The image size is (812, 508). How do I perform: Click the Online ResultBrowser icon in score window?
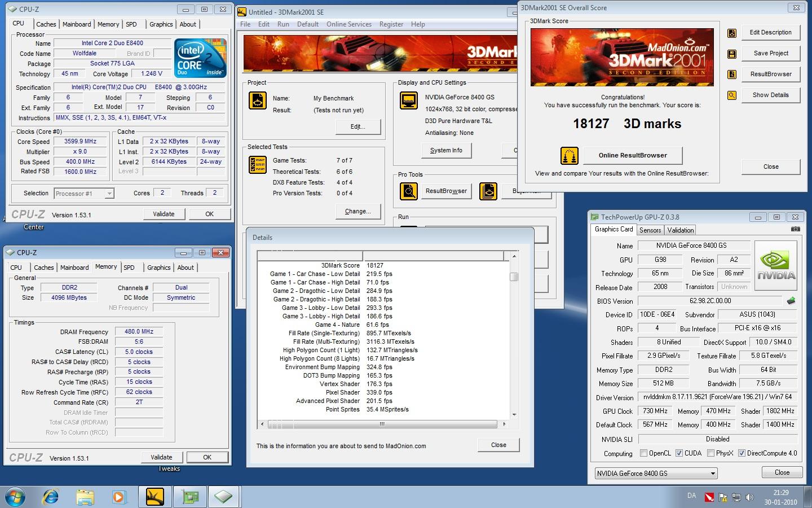tap(570, 155)
